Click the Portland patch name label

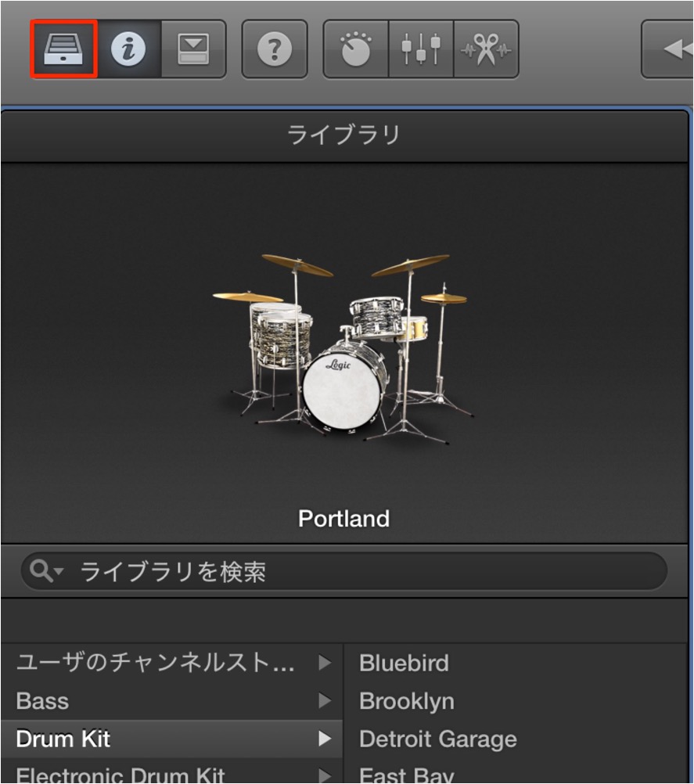(343, 519)
